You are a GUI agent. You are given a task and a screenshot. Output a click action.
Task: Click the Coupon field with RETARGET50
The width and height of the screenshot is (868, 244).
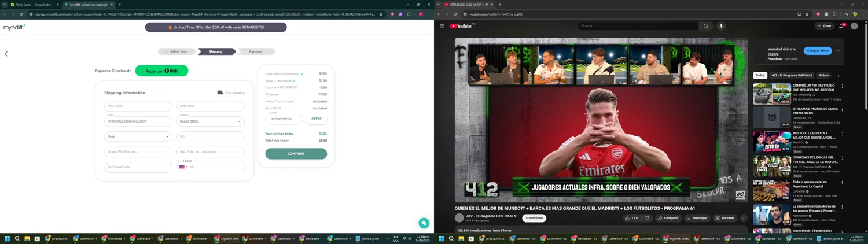tap(284, 119)
